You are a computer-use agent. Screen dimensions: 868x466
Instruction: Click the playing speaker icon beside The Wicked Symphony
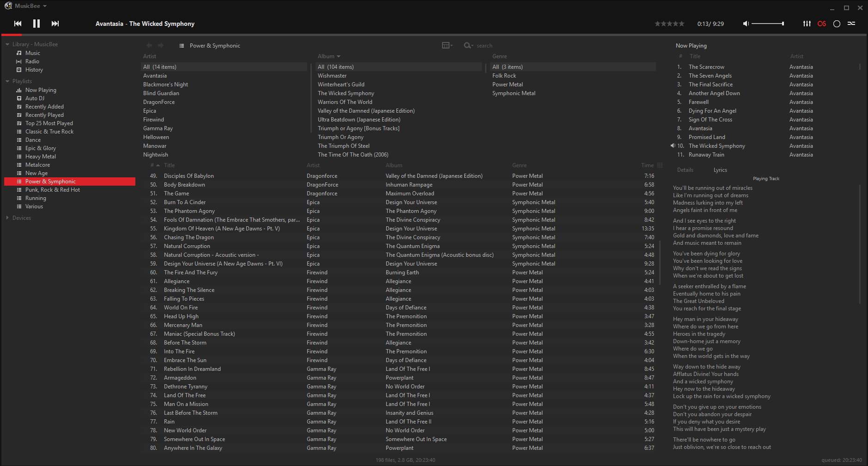pos(673,145)
